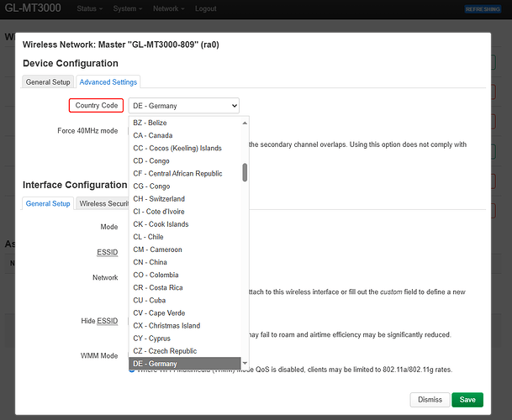Open interface General Setup tab
Image resolution: width=512 pixels, height=420 pixels.
(48, 203)
